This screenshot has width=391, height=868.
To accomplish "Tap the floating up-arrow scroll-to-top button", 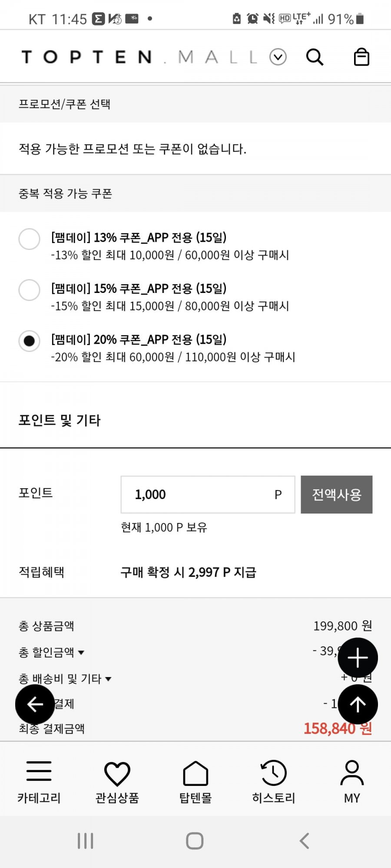I will tap(358, 704).
